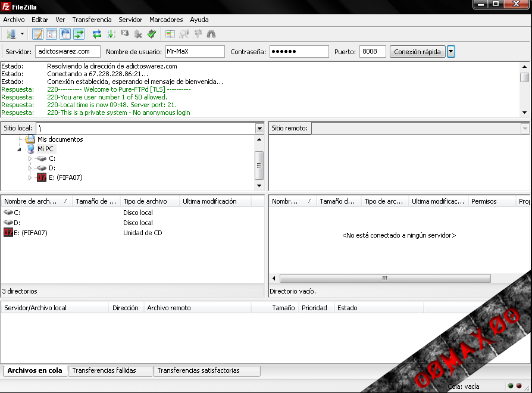Open the Ayuda menu

tap(199, 20)
